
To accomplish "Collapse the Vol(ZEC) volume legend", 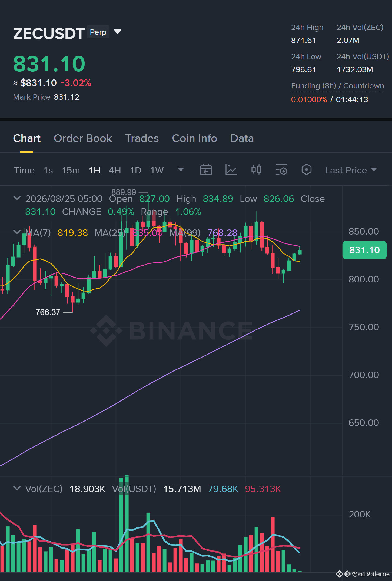I will tap(17, 488).
